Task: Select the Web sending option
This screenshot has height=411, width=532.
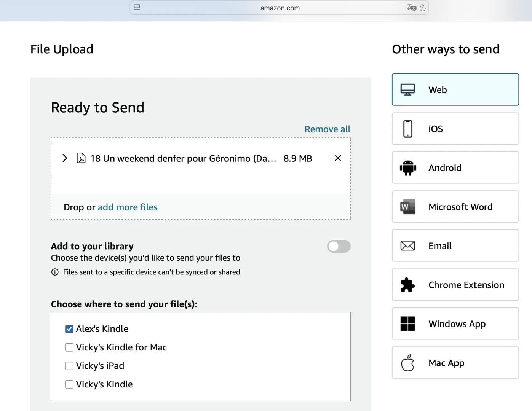Action: click(455, 90)
